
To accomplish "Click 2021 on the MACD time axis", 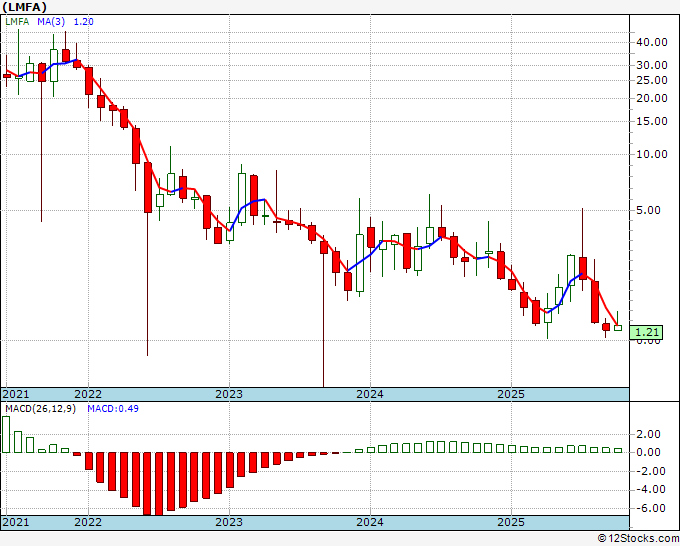I will coord(16,522).
